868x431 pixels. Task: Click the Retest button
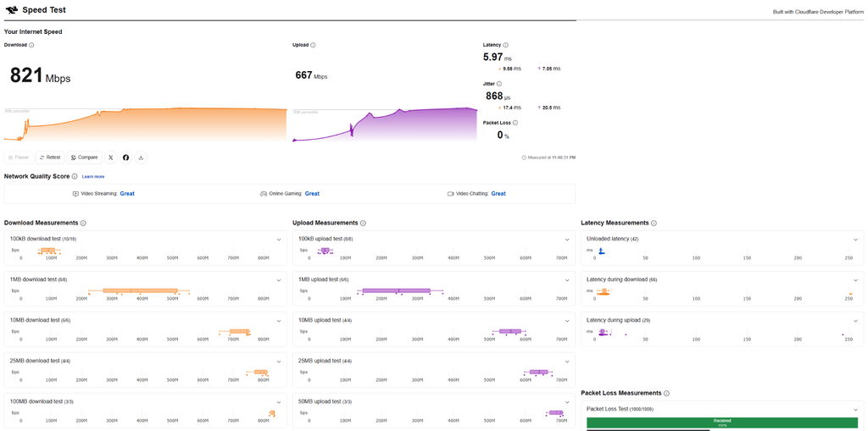pos(50,157)
